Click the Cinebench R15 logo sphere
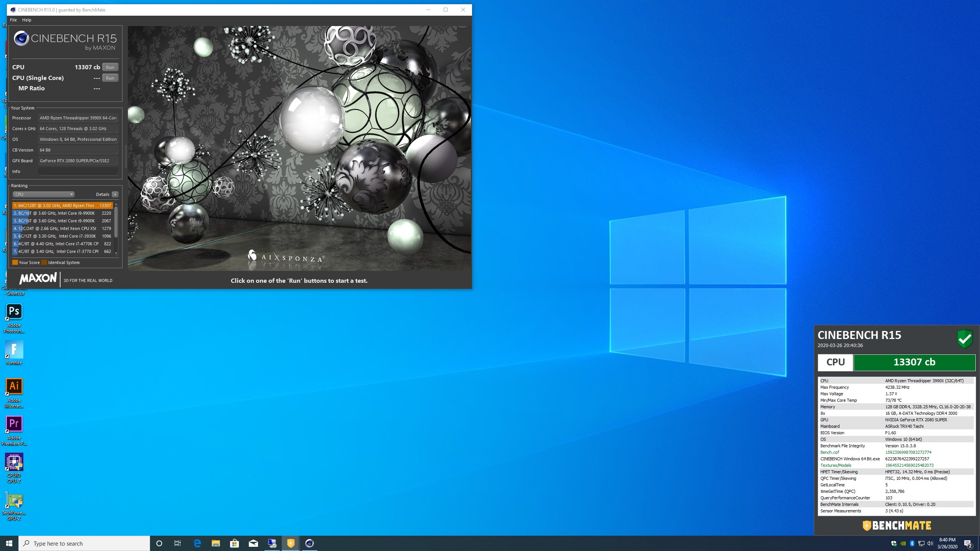The image size is (980, 551). (x=21, y=38)
